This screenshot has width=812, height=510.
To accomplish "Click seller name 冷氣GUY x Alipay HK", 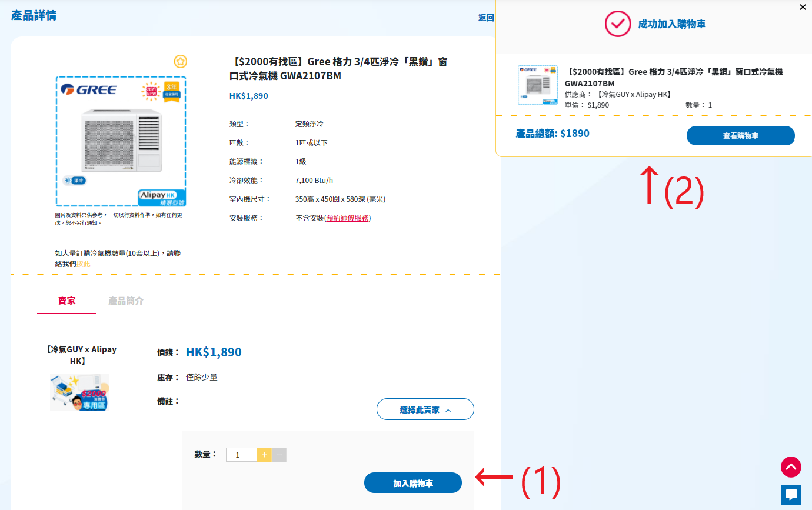I will pyautogui.click(x=81, y=355).
